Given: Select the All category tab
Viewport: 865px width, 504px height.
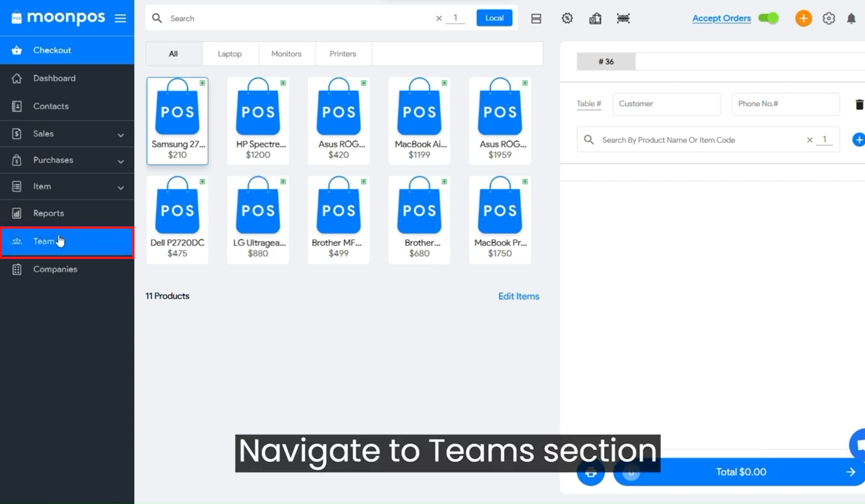Looking at the screenshot, I should 174,54.
